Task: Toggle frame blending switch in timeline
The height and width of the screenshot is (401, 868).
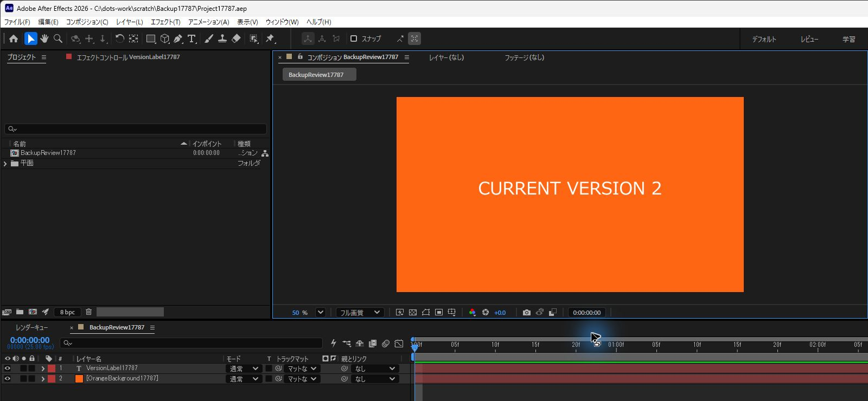Action: [373, 344]
